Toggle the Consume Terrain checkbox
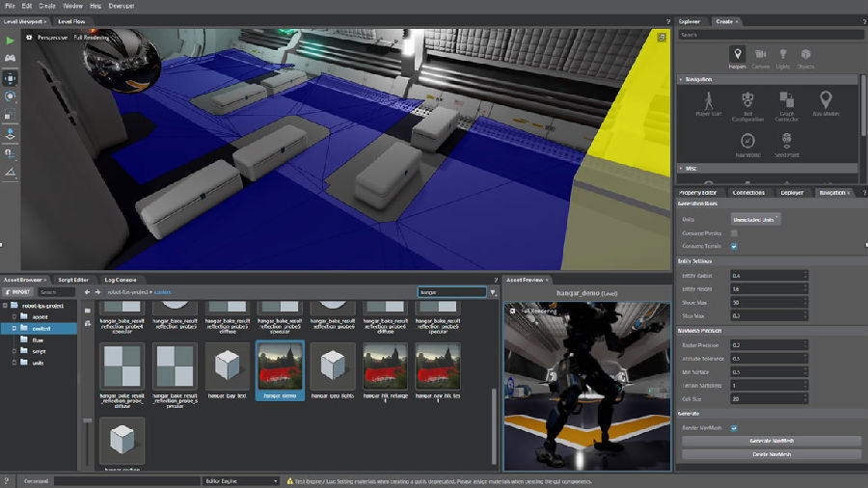Screen dimensions: 868x488 coord(734,246)
